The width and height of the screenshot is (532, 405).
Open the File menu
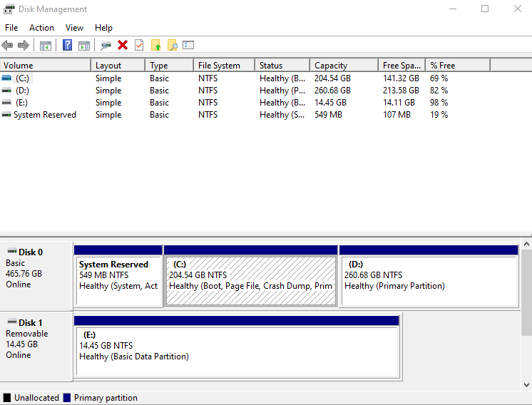click(x=11, y=28)
